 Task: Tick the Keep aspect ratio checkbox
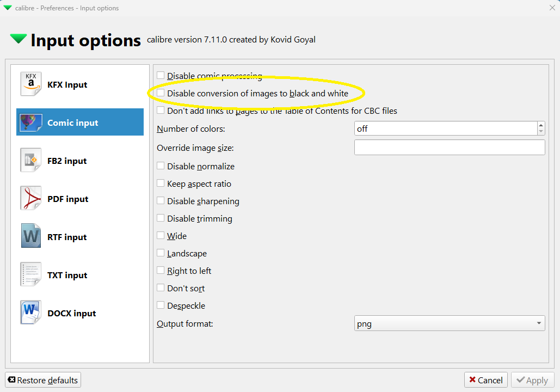161,183
